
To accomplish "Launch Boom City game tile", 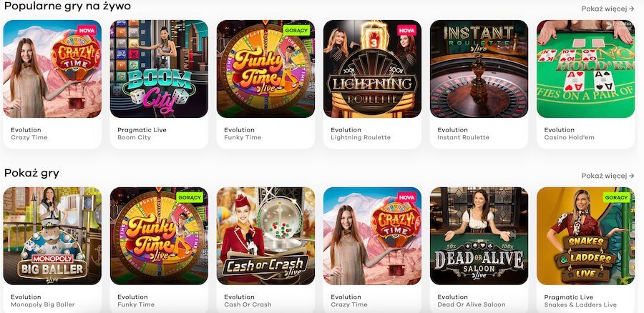I will coord(159,69).
